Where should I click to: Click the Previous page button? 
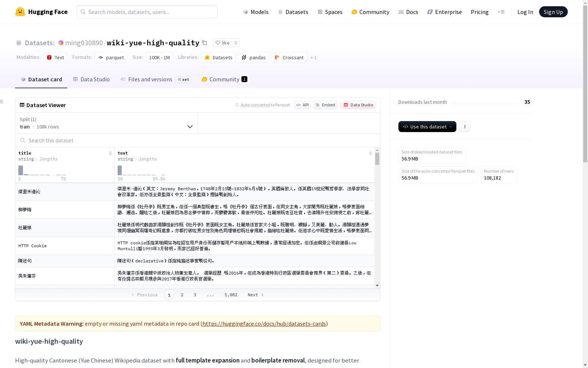pos(144,295)
